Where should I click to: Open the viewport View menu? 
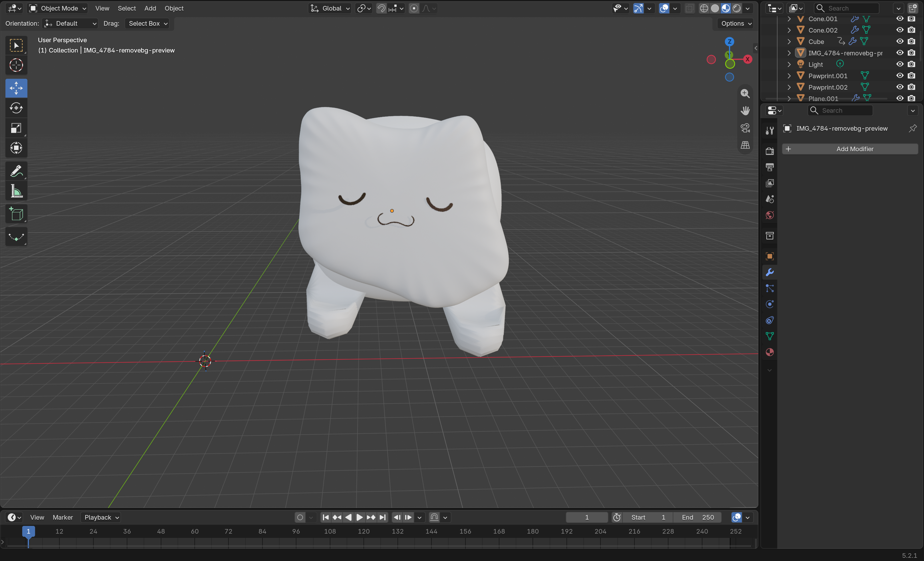[102, 8]
